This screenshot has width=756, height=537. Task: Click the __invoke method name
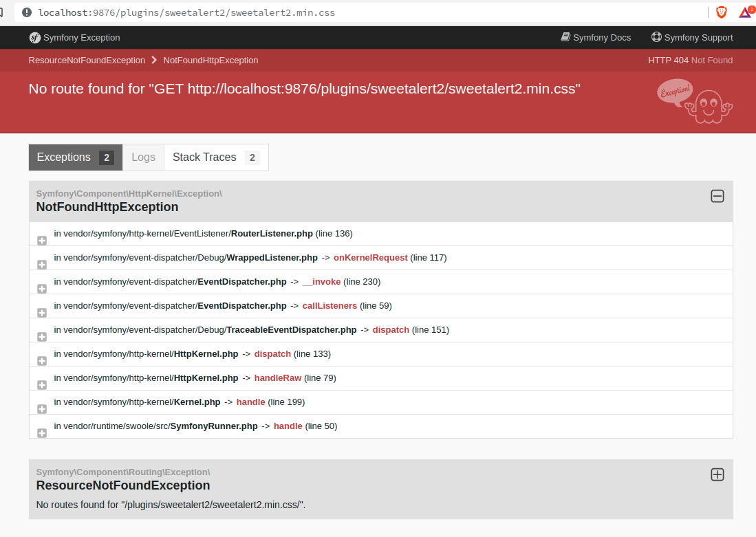(x=321, y=282)
